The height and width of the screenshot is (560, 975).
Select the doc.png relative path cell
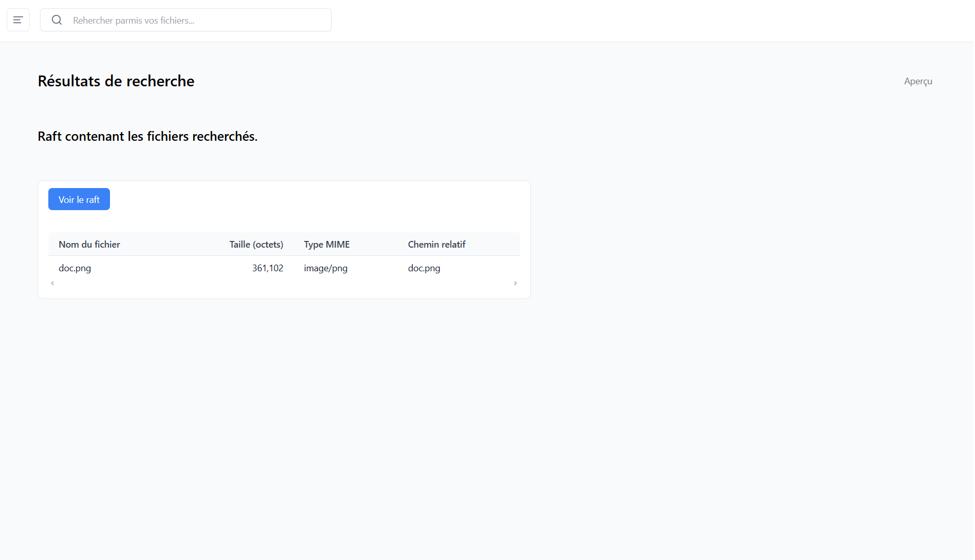point(424,268)
